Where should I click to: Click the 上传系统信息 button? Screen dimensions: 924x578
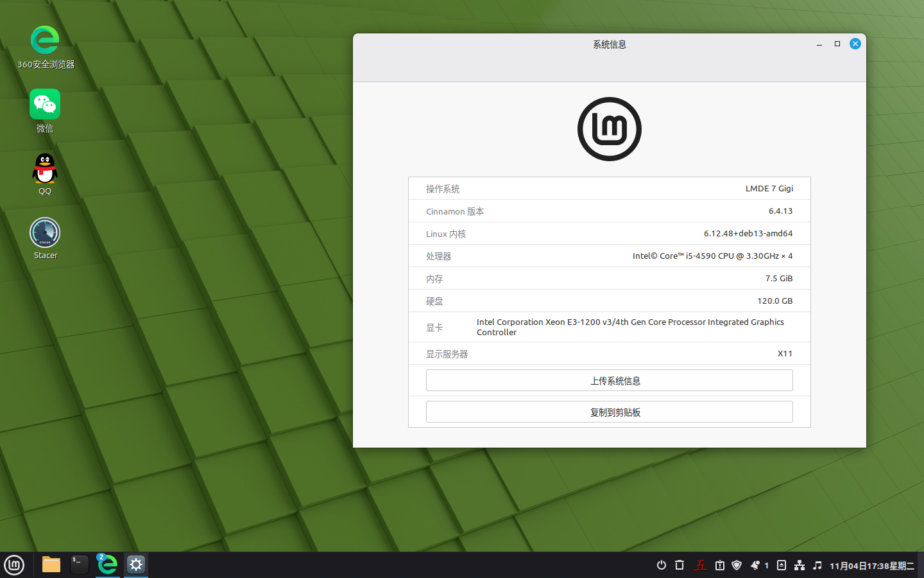tap(610, 380)
